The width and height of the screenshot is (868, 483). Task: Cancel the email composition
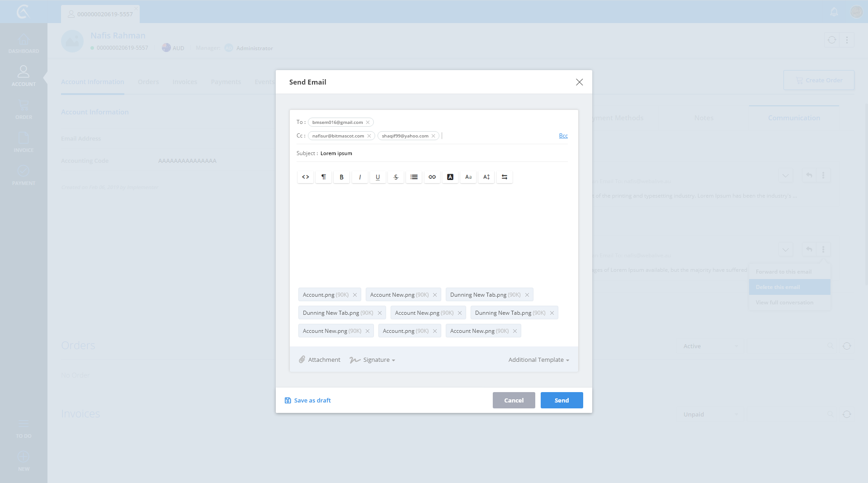pyautogui.click(x=514, y=400)
